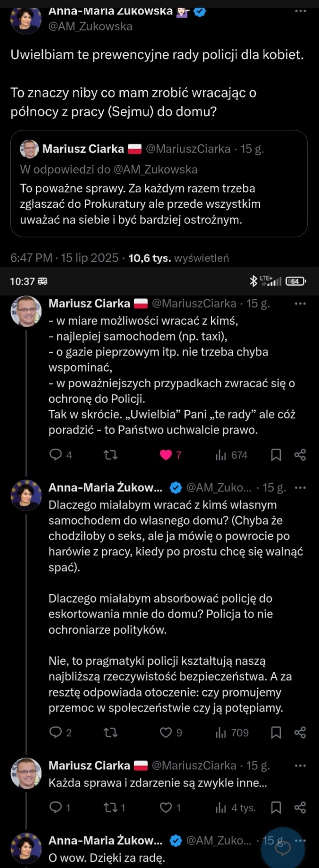Reply to Żukowska's tweet with 2 comments
This screenshot has height=868, width=319.
coord(56,733)
